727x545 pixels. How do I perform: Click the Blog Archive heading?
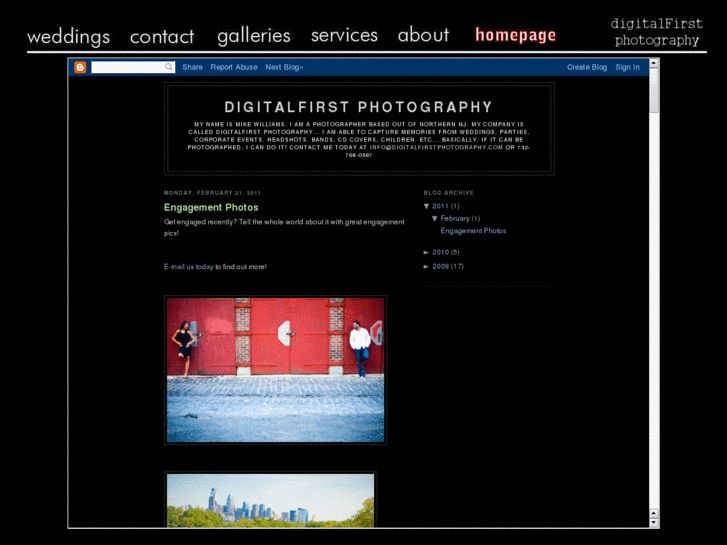point(448,192)
